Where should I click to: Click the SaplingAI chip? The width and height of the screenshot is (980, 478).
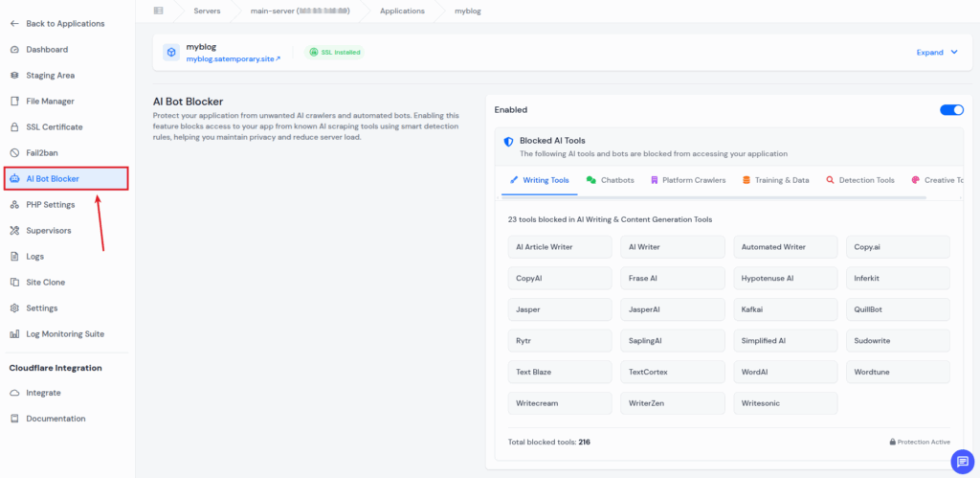[673, 341]
